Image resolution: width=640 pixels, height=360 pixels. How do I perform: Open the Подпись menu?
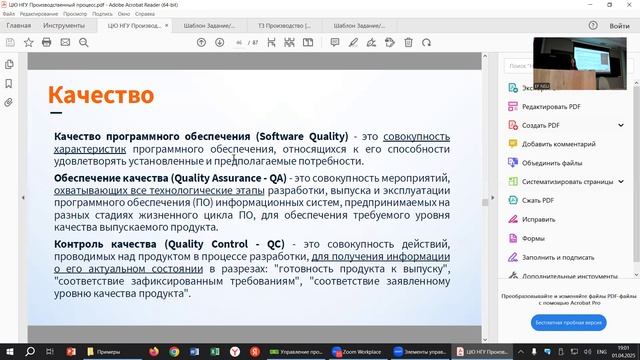click(102, 14)
